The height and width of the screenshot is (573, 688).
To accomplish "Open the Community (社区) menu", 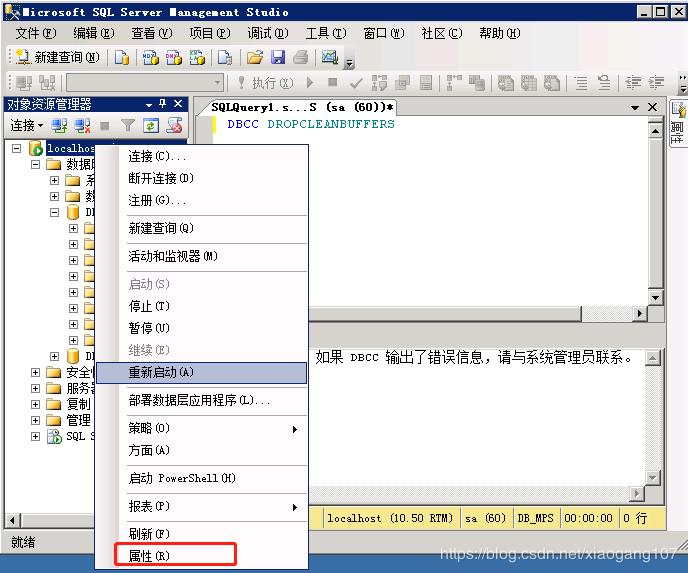I will [x=441, y=33].
